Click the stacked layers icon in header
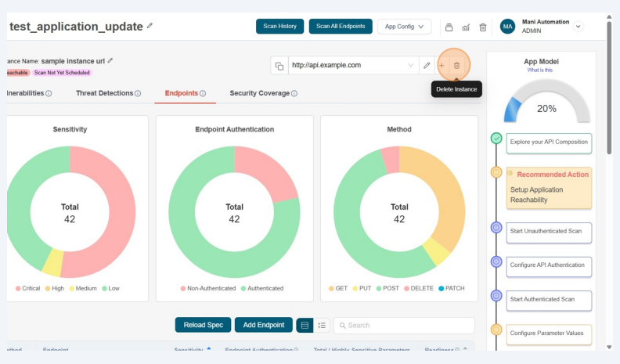The height and width of the screenshot is (364, 620). pos(449,27)
